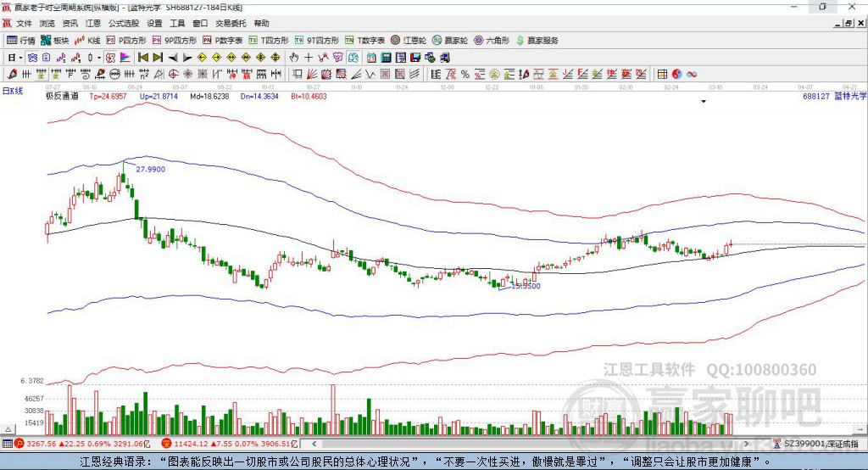The width and height of the screenshot is (868, 470).
Task: Click the Tp=24.6957 indicator value
Action: tap(108, 96)
